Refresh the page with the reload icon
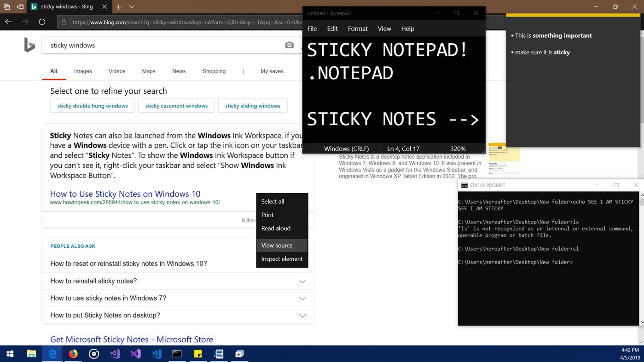The height and width of the screenshot is (362, 644). pyautogui.click(x=42, y=21)
